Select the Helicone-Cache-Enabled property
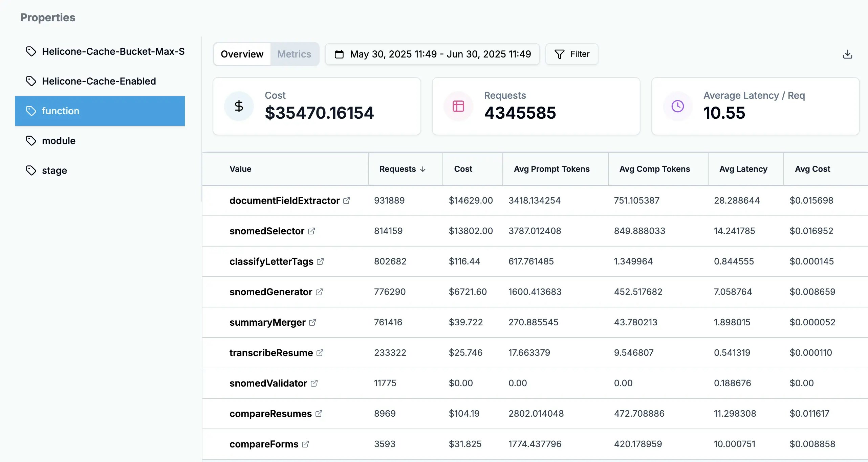 99,81
